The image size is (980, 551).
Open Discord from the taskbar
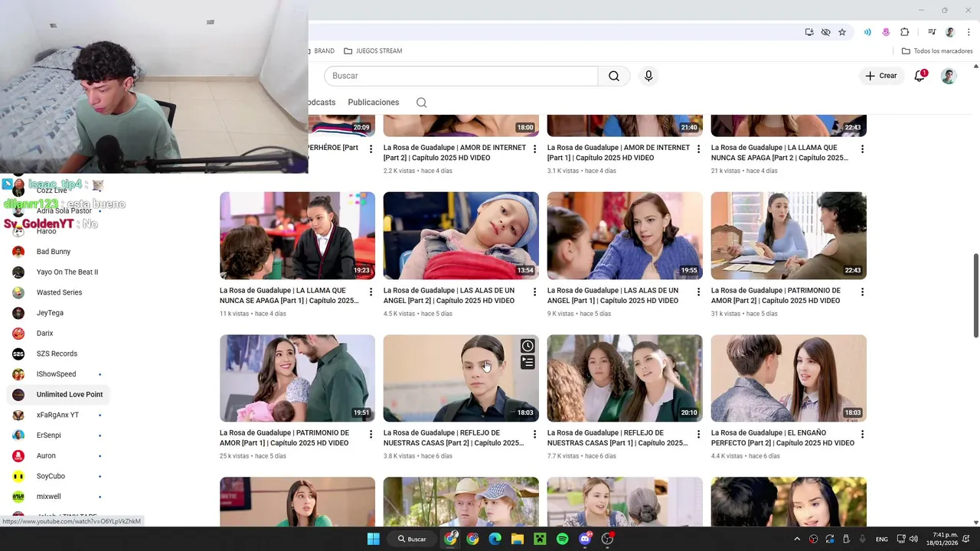click(x=586, y=539)
